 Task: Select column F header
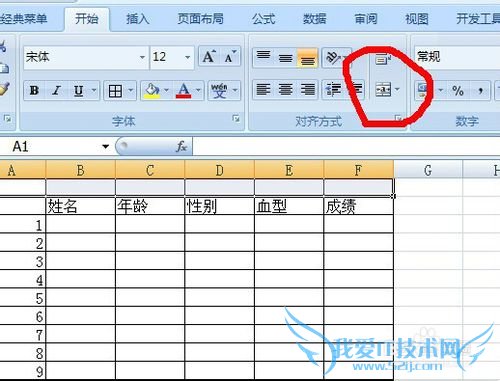point(359,170)
